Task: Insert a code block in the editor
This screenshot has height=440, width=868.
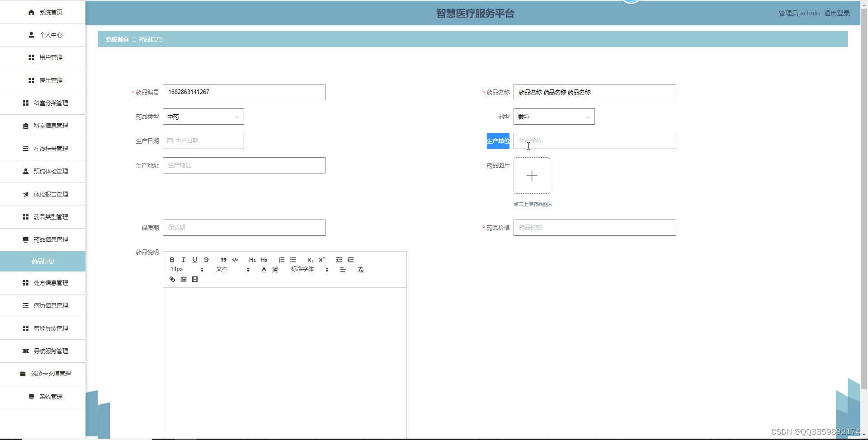Action: (235, 260)
